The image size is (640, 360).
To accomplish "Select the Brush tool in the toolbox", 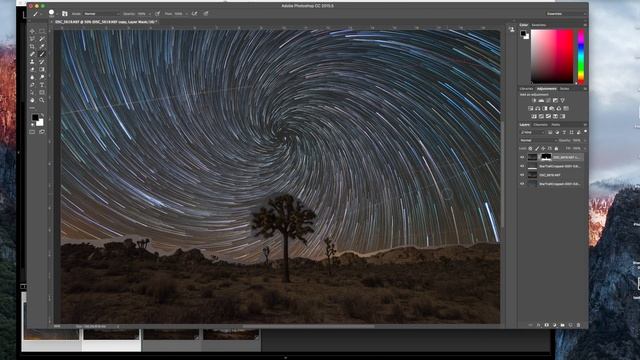I will click(42, 54).
